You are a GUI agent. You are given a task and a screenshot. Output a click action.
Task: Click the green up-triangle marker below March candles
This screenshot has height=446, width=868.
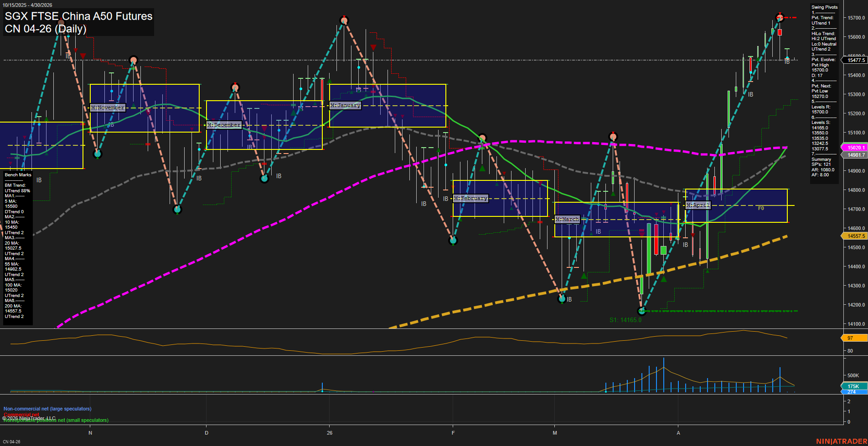pyautogui.click(x=584, y=275)
